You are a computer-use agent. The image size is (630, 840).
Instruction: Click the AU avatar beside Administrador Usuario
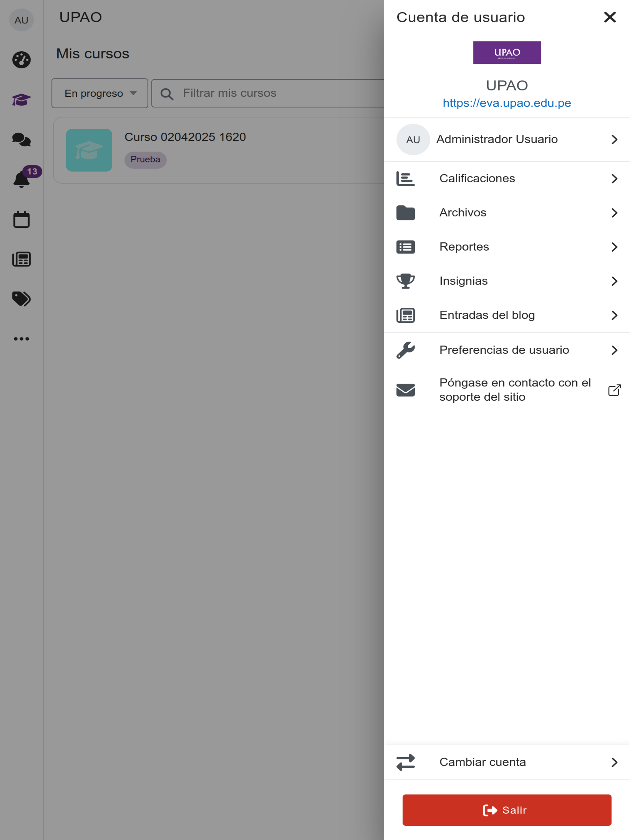413,139
